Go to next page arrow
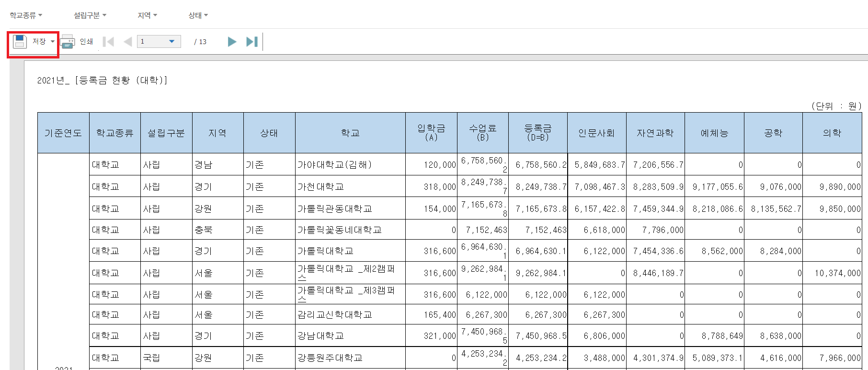The height and width of the screenshot is (370, 868). pos(232,42)
